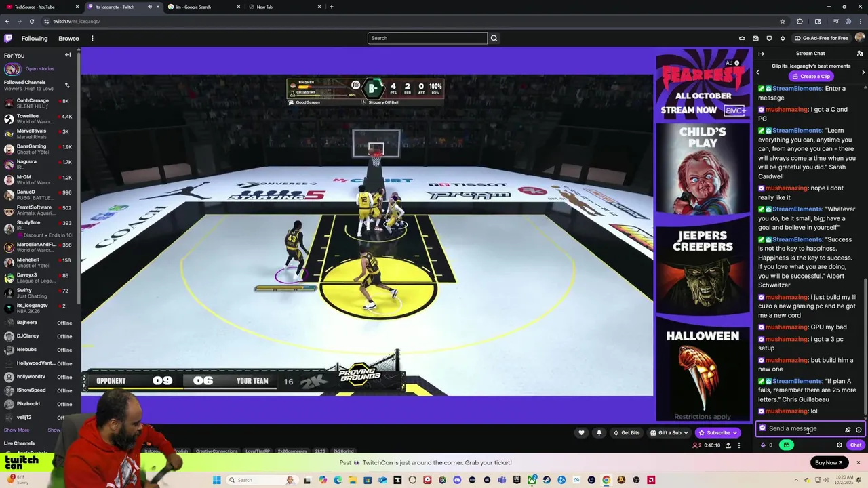Send message with the Chat button
The height and width of the screenshot is (488, 868).
(856, 445)
